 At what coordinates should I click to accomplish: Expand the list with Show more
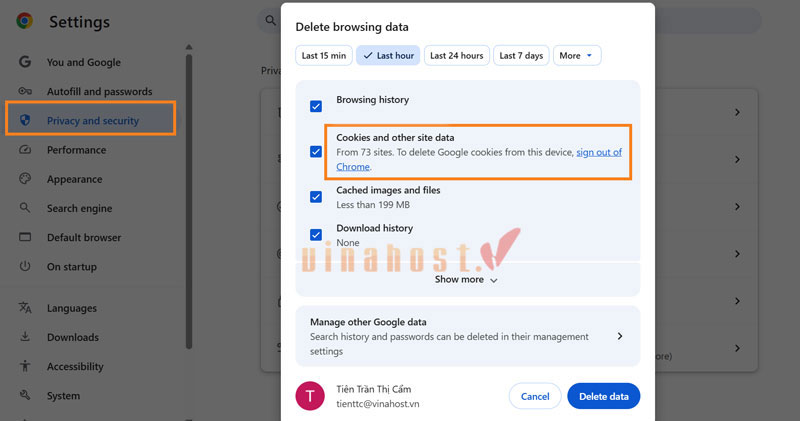tap(466, 280)
